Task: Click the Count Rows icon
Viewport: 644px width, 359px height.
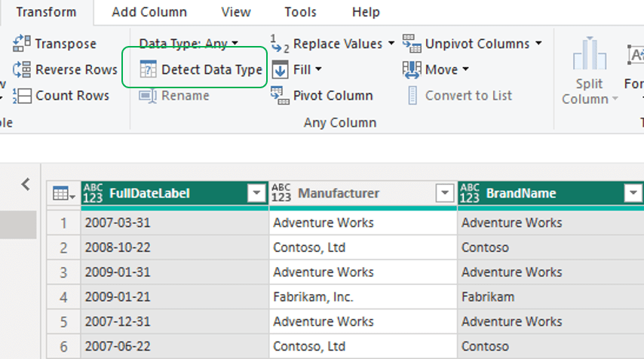Action: pos(22,96)
